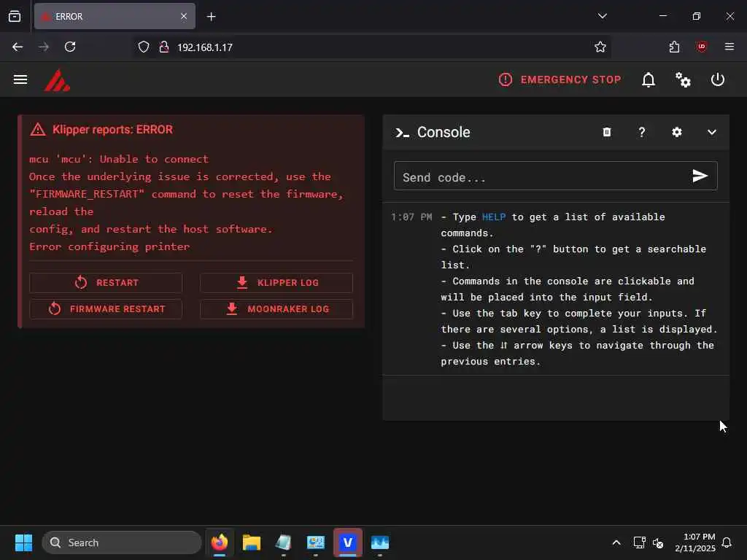Click the Firmware Restart button
Screen dimensions: 747x560
(106, 308)
